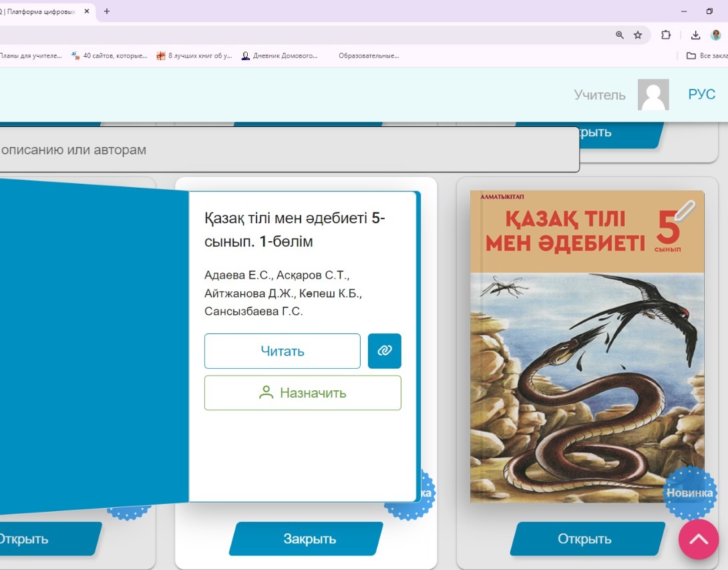This screenshot has height=570, width=728.
Task: Click the book title 'Қазақ тілі мен әдебиеті 5-сынып'
Action: click(295, 229)
